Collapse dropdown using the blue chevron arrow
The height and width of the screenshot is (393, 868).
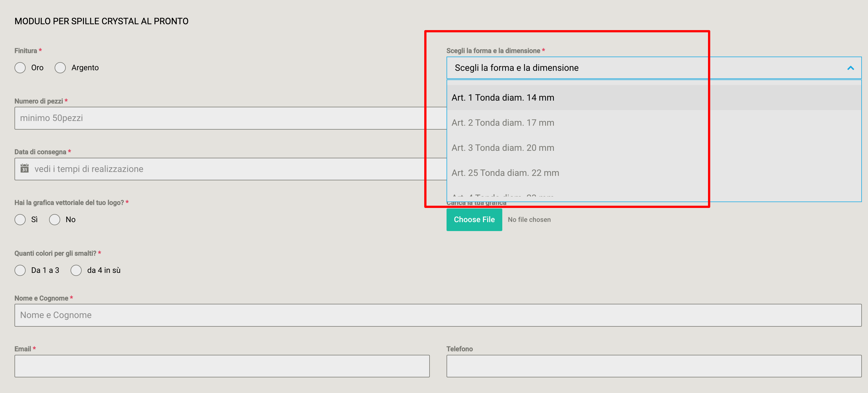[850, 68]
